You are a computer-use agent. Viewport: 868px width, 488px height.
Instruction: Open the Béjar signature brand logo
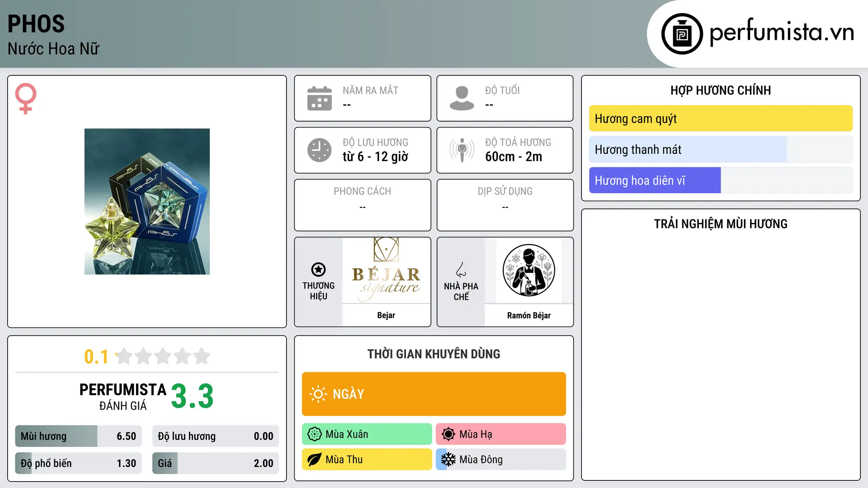pos(386,270)
